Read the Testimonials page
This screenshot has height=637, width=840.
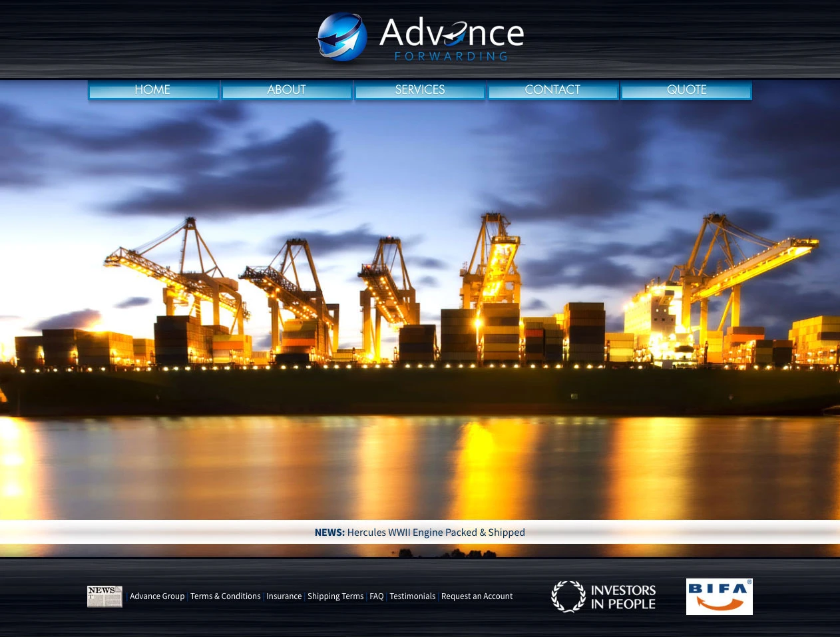(413, 596)
